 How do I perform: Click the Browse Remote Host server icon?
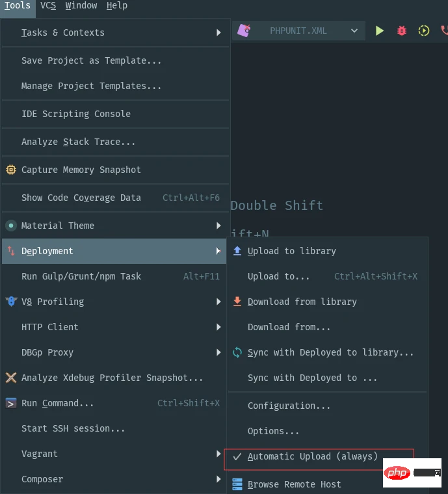(237, 484)
